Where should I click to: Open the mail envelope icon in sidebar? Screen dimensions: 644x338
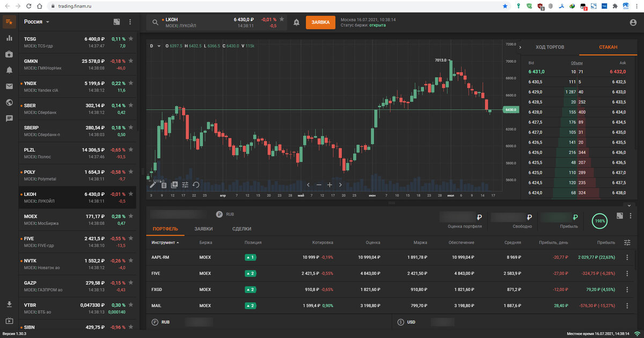[x=9, y=87]
